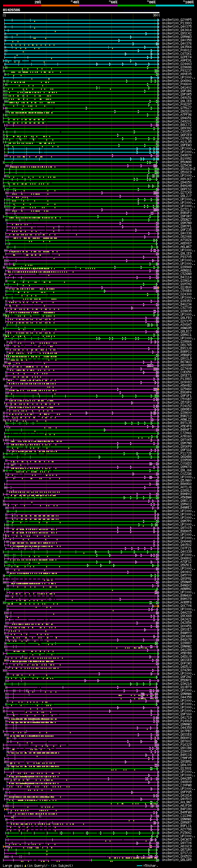Image resolution: width=197 pixels, height=868 pixels.
Task: Select hit label UniRef100_A3VGH7
Action: tap(177, 325)
